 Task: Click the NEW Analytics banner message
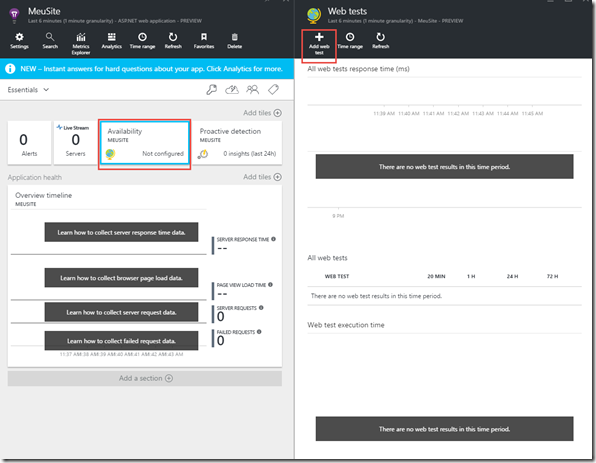click(151, 69)
